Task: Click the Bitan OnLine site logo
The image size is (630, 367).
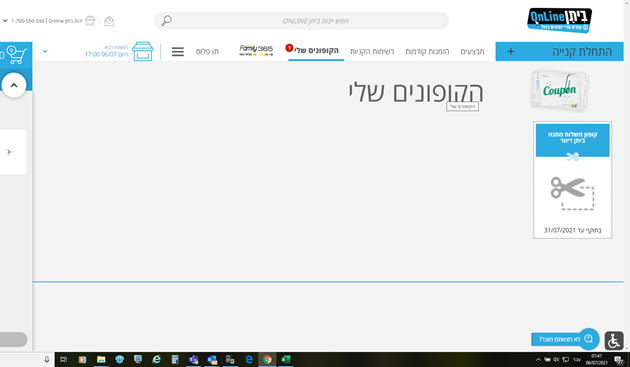Action: click(x=559, y=20)
